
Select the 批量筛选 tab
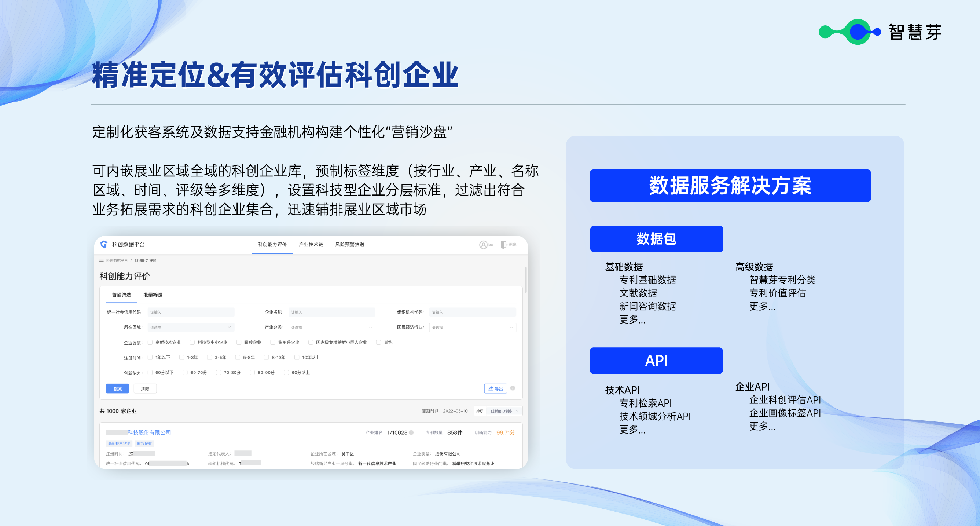[153, 295]
